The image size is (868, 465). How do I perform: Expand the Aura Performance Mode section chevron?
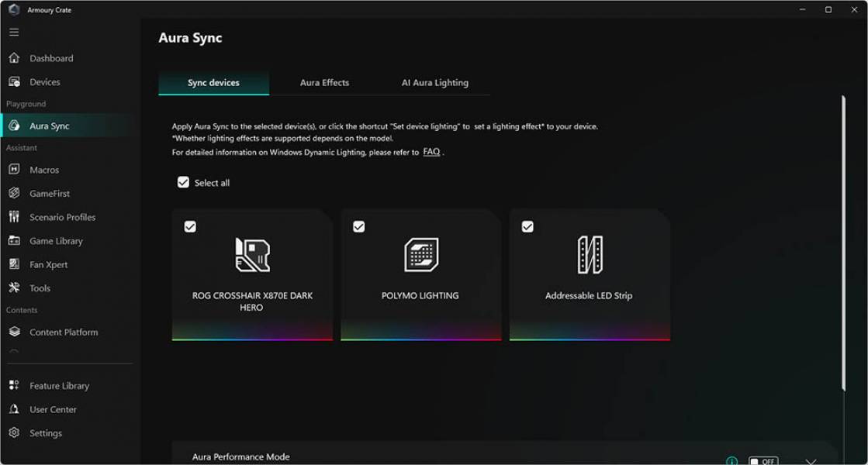[x=811, y=461]
